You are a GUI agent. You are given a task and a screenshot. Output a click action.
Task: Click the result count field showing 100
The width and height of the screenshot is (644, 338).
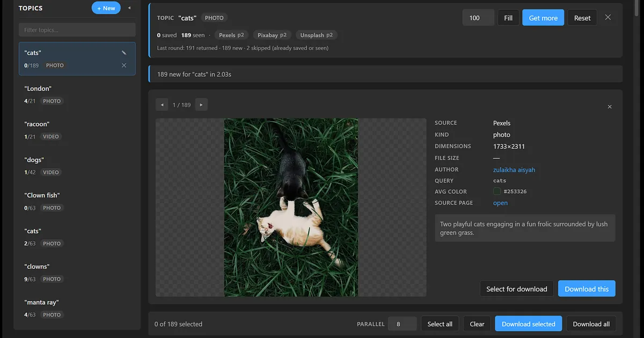(x=478, y=18)
